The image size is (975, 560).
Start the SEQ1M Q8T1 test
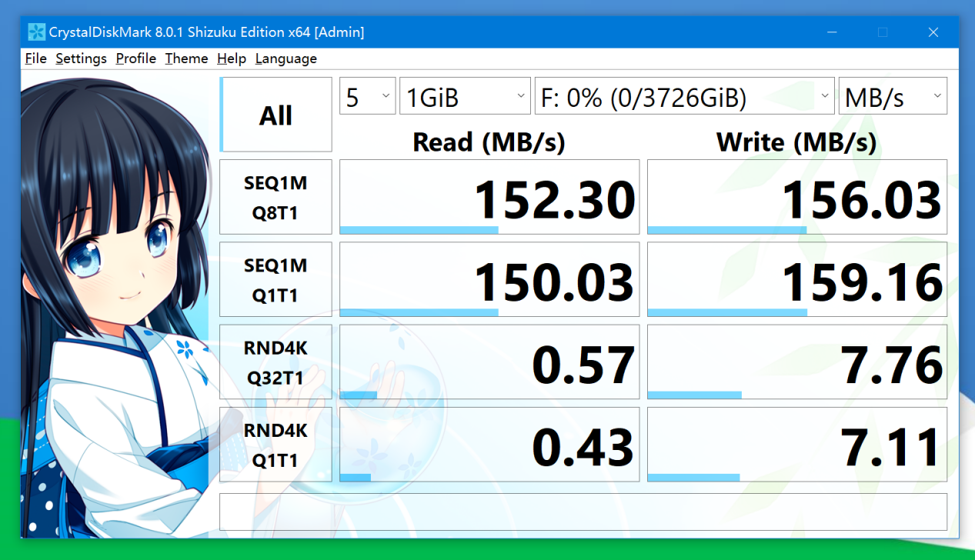[275, 197]
